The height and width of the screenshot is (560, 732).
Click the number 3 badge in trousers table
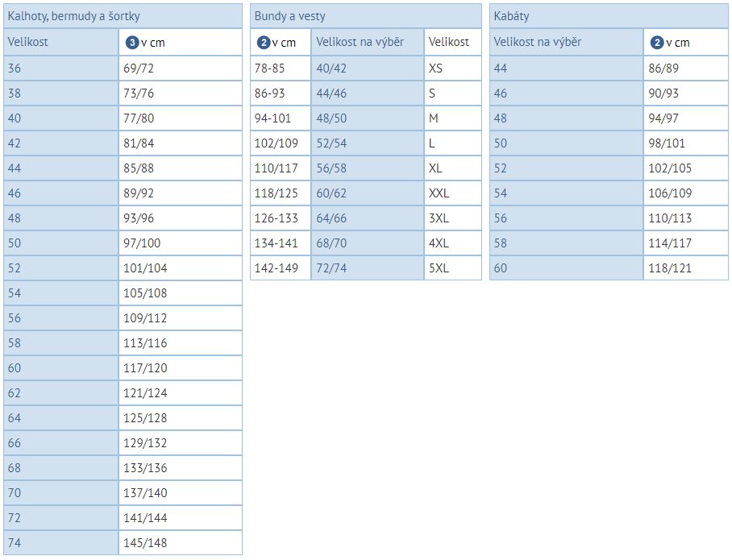point(132,43)
